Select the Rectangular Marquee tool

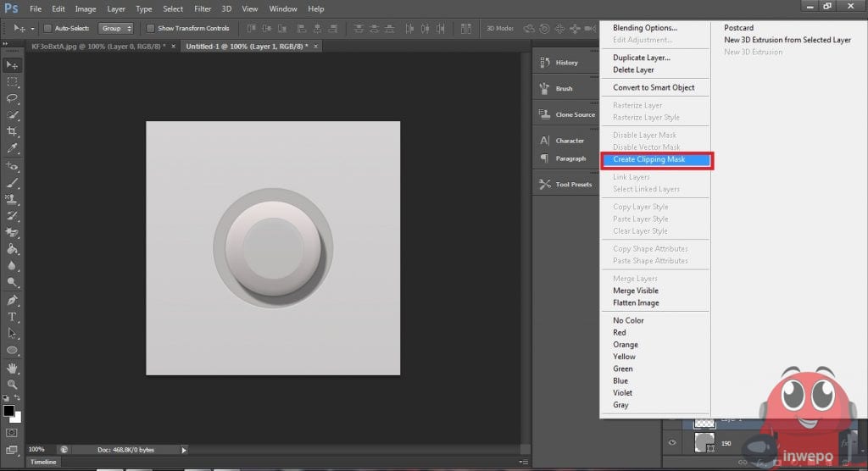point(13,81)
